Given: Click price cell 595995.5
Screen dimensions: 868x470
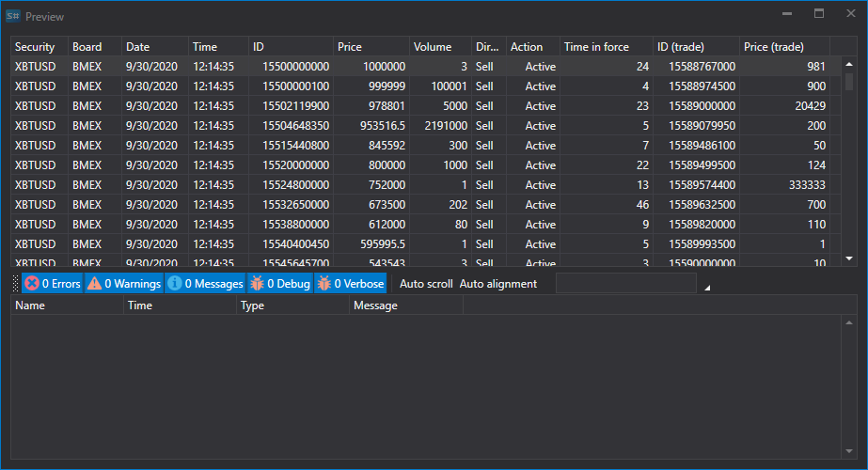Looking at the screenshot, I should coord(371,244).
